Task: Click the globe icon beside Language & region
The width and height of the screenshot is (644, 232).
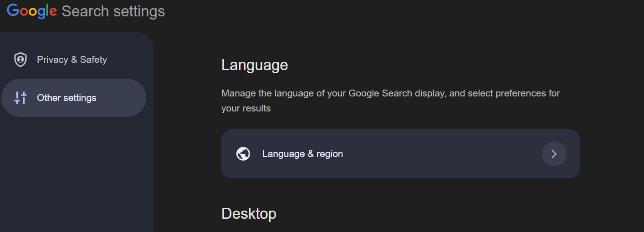Action: [243, 154]
